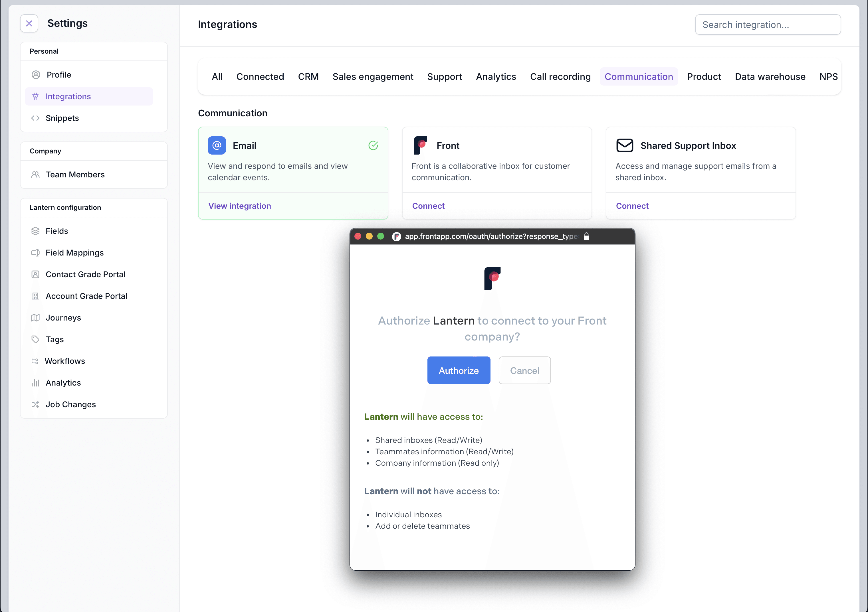
Task: Click the Contact Grade Portal icon
Action: click(35, 274)
